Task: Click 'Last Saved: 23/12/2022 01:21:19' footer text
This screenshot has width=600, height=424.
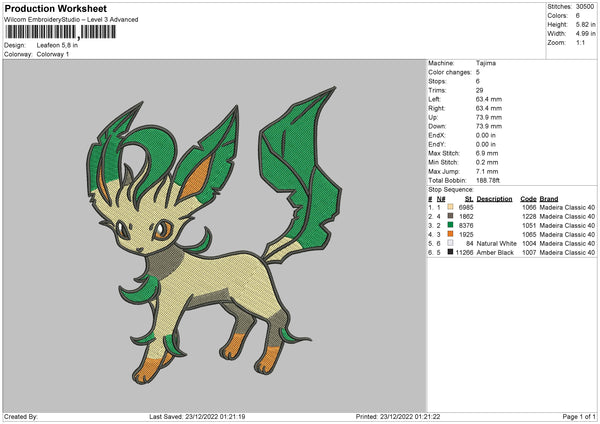Action: [197, 417]
